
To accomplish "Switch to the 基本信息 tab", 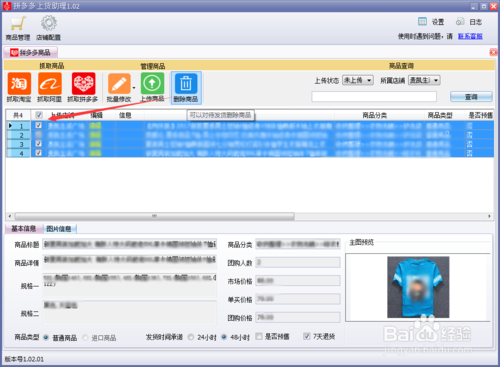I will pos(23,228).
